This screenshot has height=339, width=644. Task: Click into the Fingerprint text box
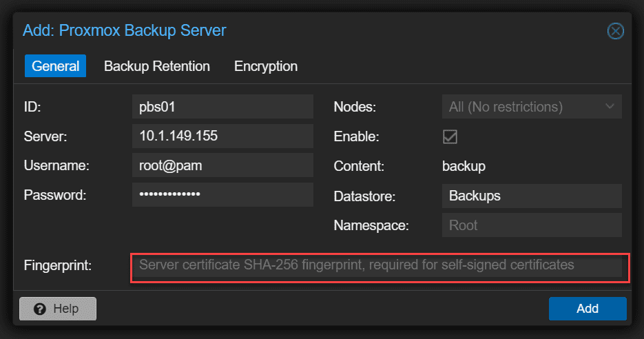tap(380, 265)
